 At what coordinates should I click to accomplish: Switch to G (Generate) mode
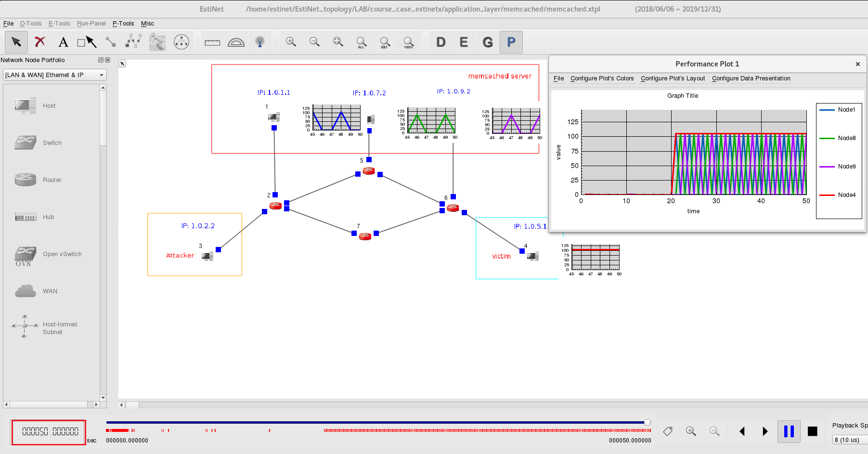[x=488, y=42]
